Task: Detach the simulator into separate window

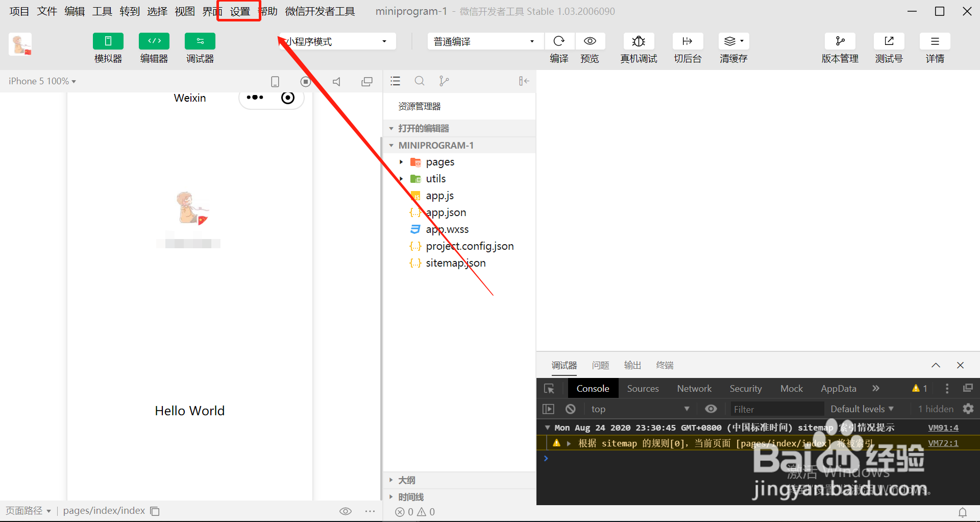Action: click(367, 81)
